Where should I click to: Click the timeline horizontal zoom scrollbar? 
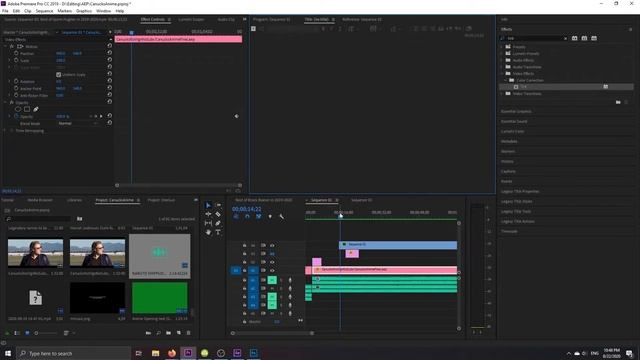[272, 333]
